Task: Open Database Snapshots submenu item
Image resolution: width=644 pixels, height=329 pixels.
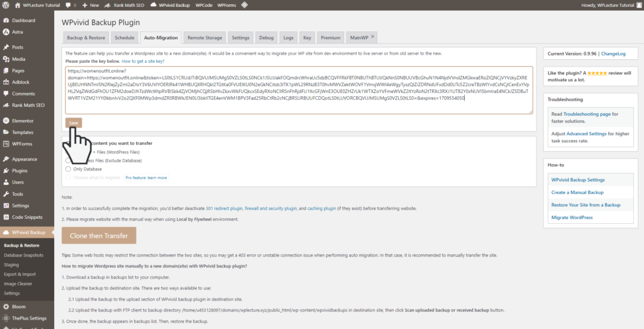Action: click(23, 255)
